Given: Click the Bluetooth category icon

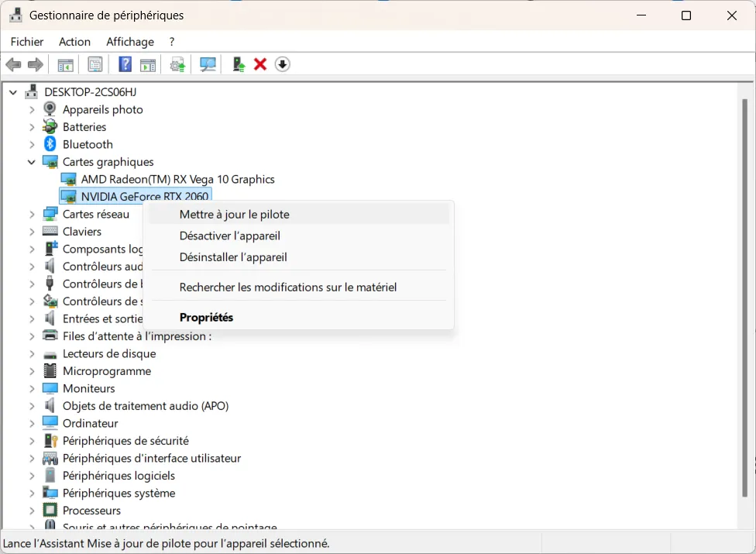Looking at the screenshot, I should pos(50,143).
